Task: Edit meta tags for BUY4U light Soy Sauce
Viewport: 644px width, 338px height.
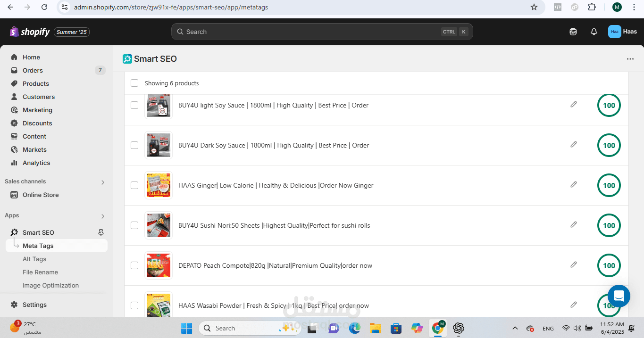Action: point(574,104)
